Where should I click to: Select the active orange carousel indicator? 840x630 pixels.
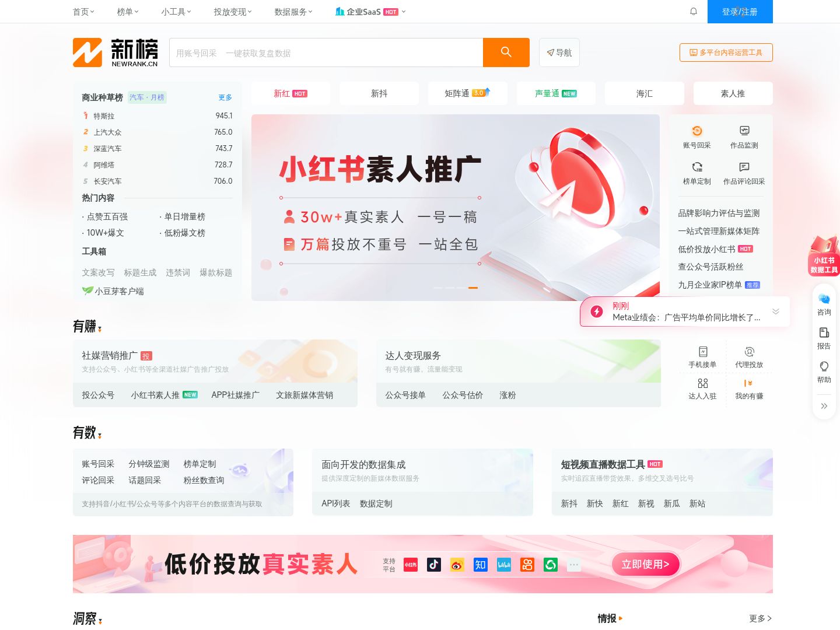pyautogui.click(x=473, y=288)
